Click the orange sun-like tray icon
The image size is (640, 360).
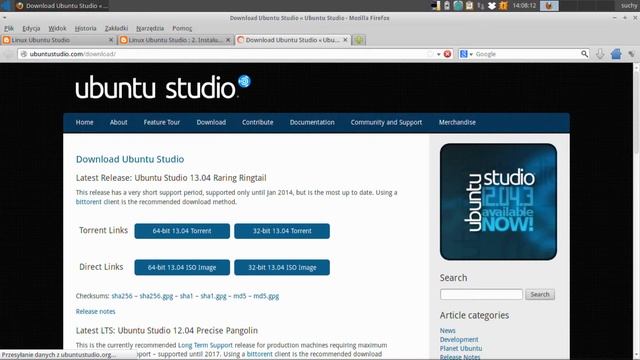[503, 6]
